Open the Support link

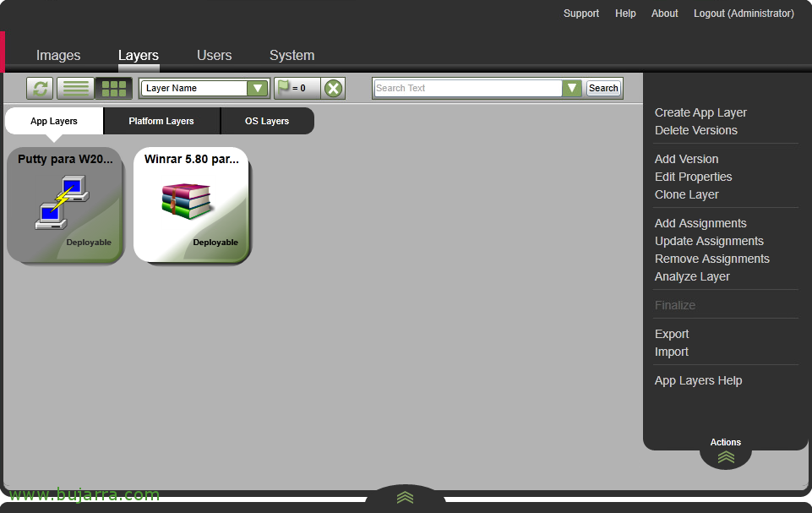coord(581,14)
